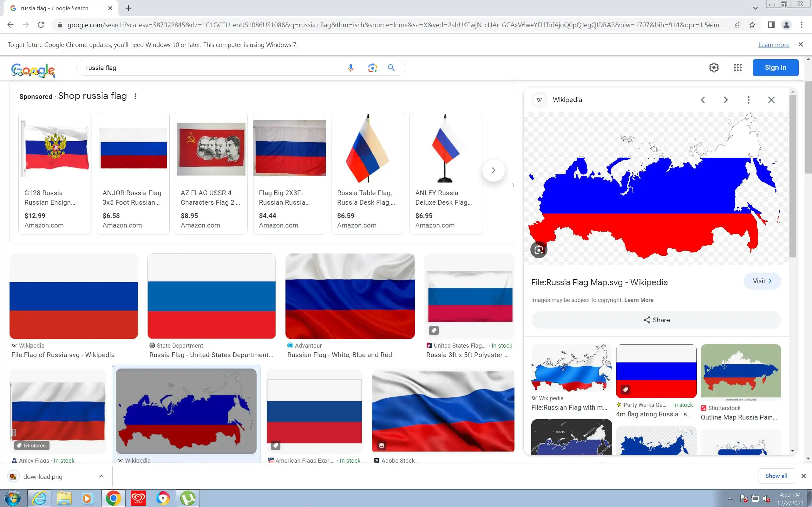The image size is (812, 507).
Task: Open Internet Explorer from taskbar
Action: pyautogui.click(x=39, y=498)
